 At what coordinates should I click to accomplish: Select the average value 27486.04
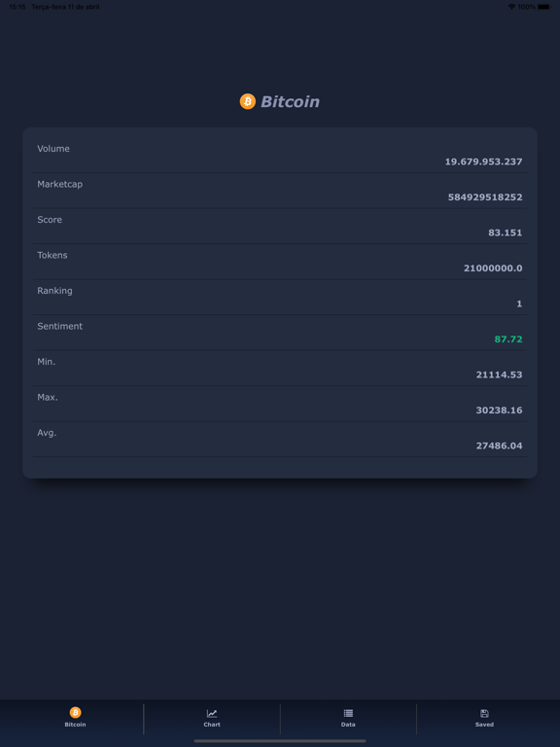click(x=499, y=445)
